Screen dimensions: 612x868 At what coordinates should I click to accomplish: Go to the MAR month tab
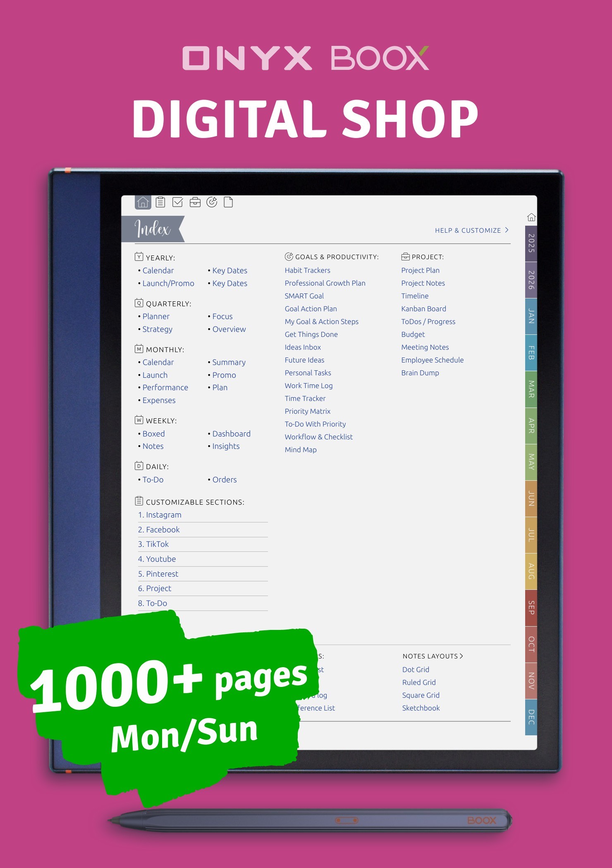tap(531, 389)
